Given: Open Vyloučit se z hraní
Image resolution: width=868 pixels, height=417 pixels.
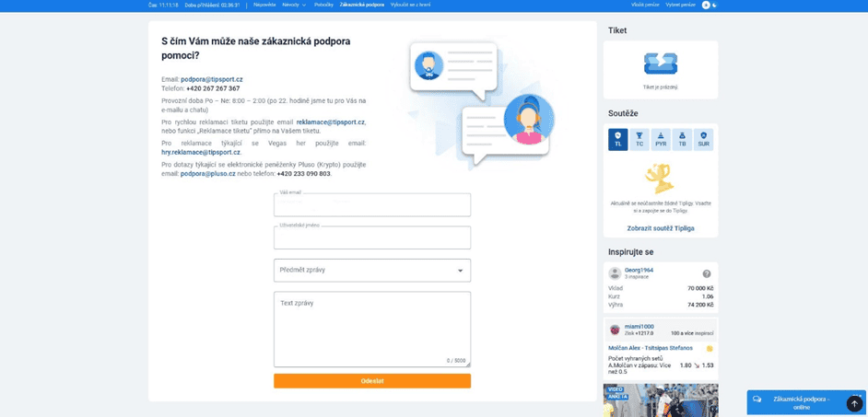Looking at the screenshot, I should point(410,5).
